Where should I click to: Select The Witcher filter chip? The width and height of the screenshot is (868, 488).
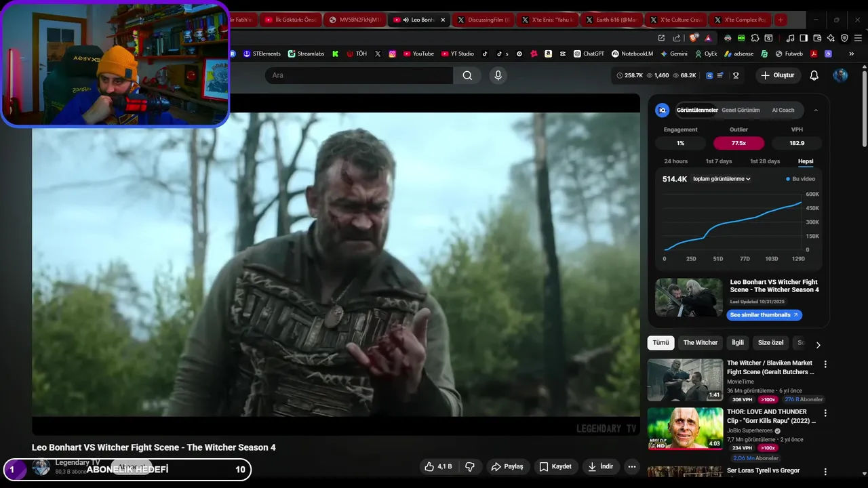coord(701,343)
